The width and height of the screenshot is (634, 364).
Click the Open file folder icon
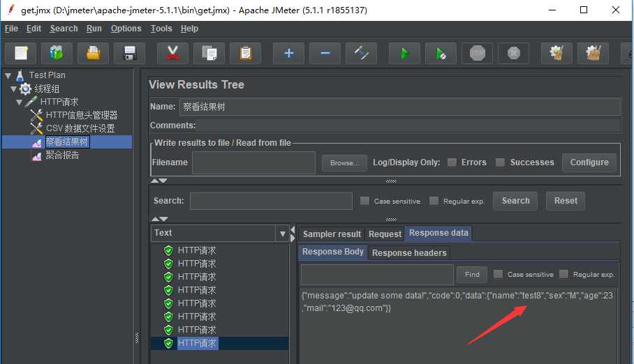coord(93,53)
